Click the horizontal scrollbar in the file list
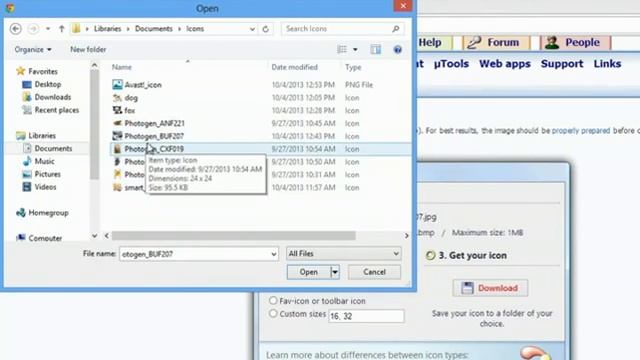Image resolution: width=640 pixels, height=360 pixels. point(234,236)
